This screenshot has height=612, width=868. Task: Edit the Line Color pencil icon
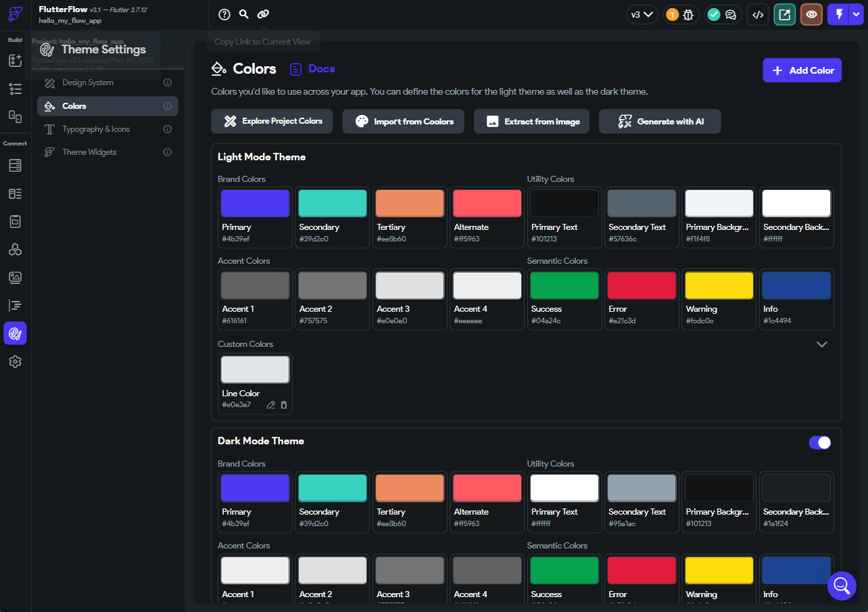pyautogui.click(x=270, y=405)
